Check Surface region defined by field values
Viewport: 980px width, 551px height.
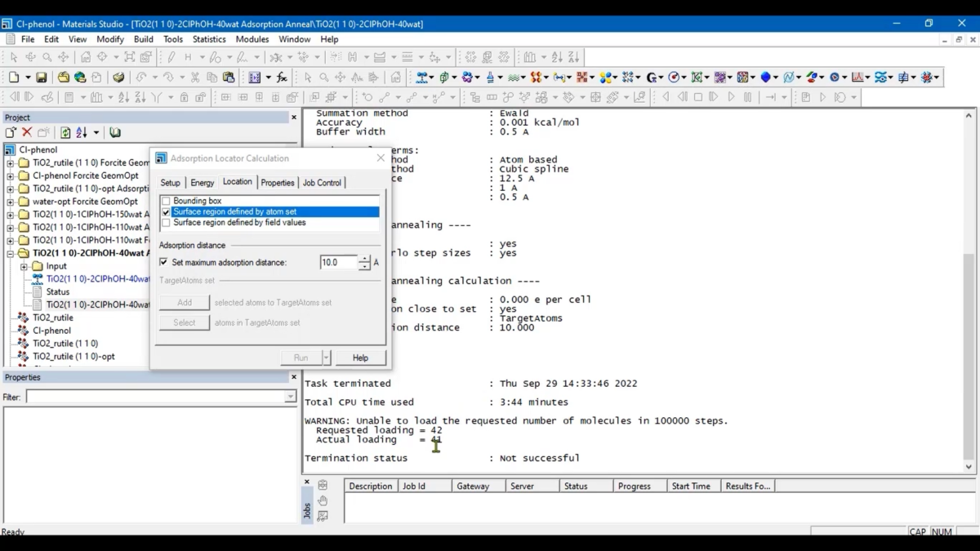click(167, 222)
